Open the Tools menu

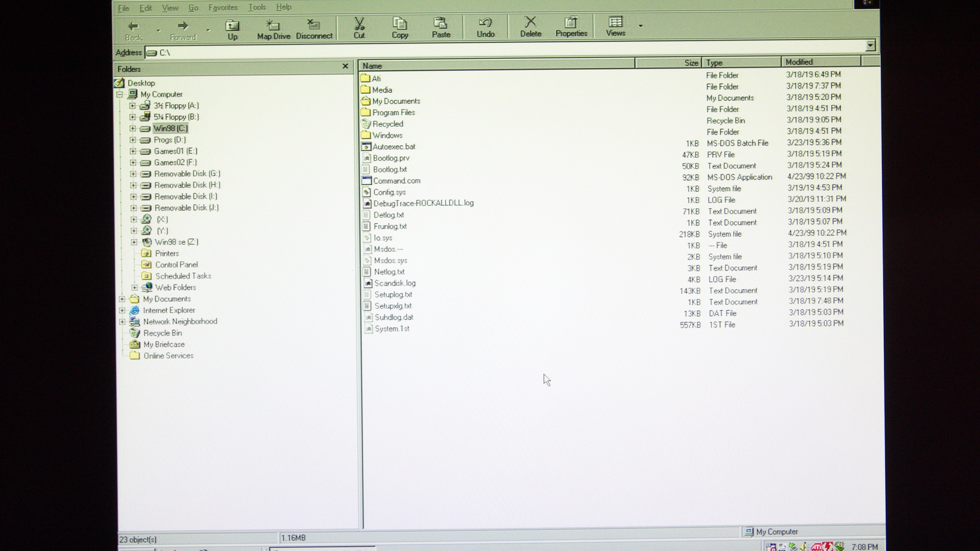click(x=257, y=7)
